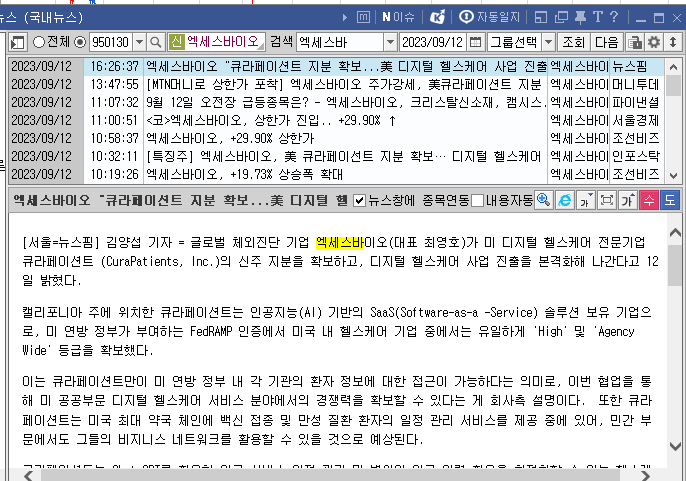Click the stock code field 950130
Viewport: 686px width, 481px height.
coord(111,42)
